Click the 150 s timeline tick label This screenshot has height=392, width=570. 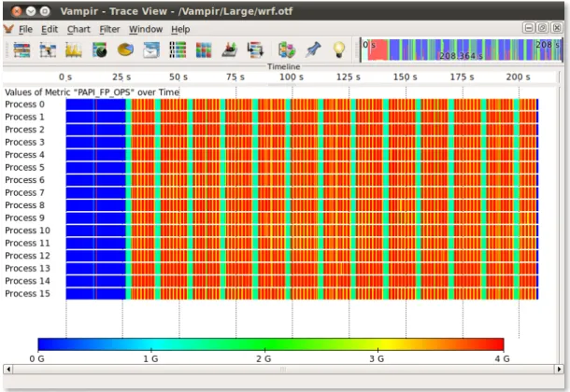tap(405, 77)
